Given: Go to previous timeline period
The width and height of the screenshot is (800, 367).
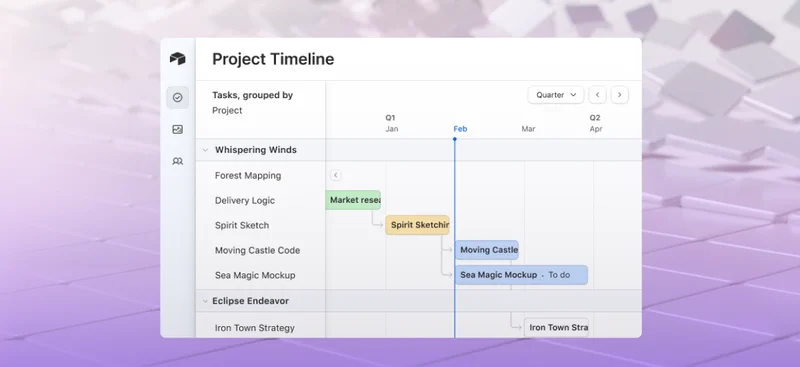Looking at the screenshot, I should 597,95.
